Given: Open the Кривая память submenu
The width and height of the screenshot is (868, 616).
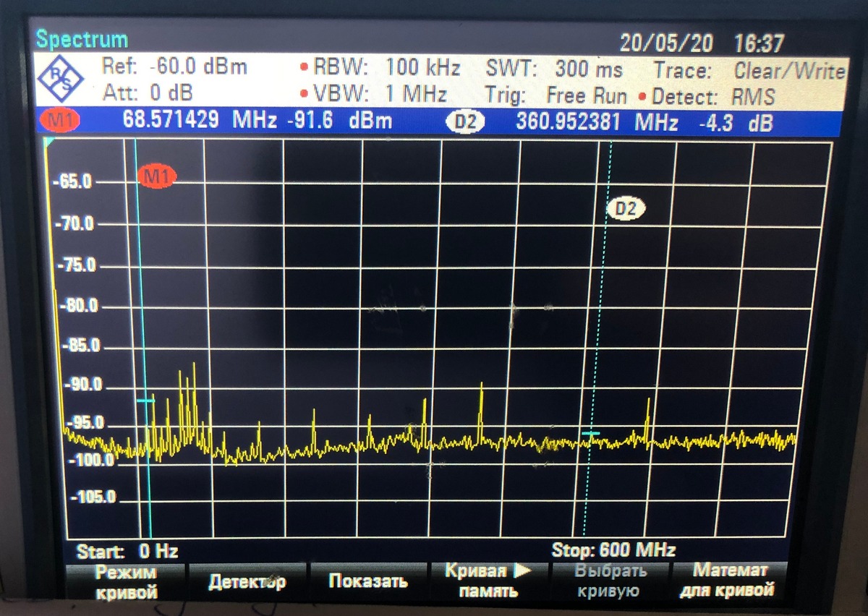Looking at the screenshot, I should click(x=488, y=581).
